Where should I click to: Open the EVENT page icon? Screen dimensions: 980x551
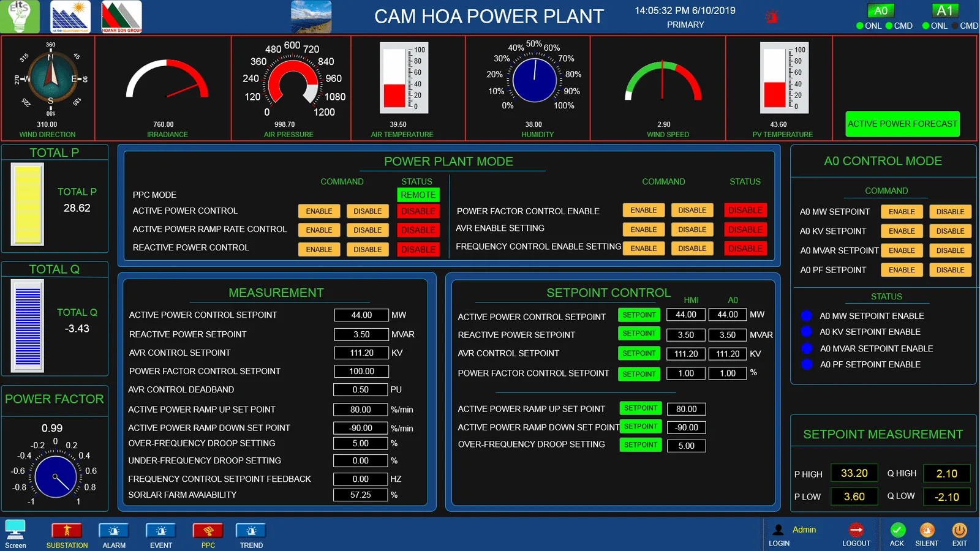point(161,530)
